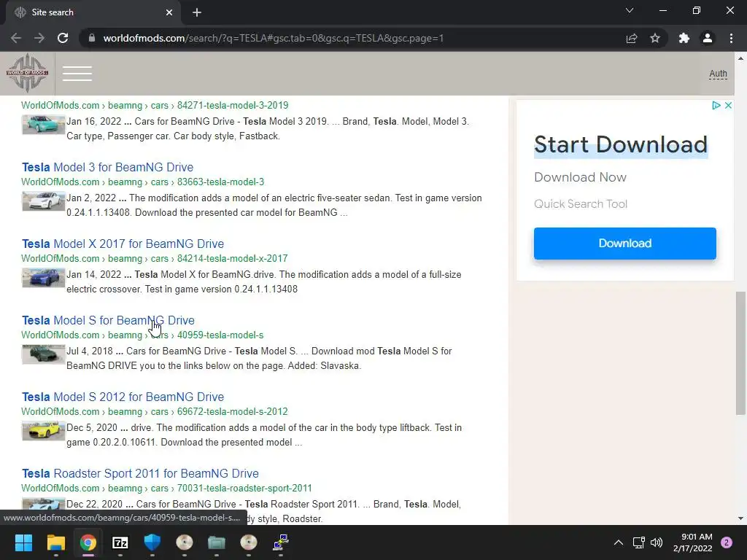Viewport: 747px width, 560px height.
Task: Click the 83663-tesla-model-3 breadcrumb
Action: coord(220,182)
